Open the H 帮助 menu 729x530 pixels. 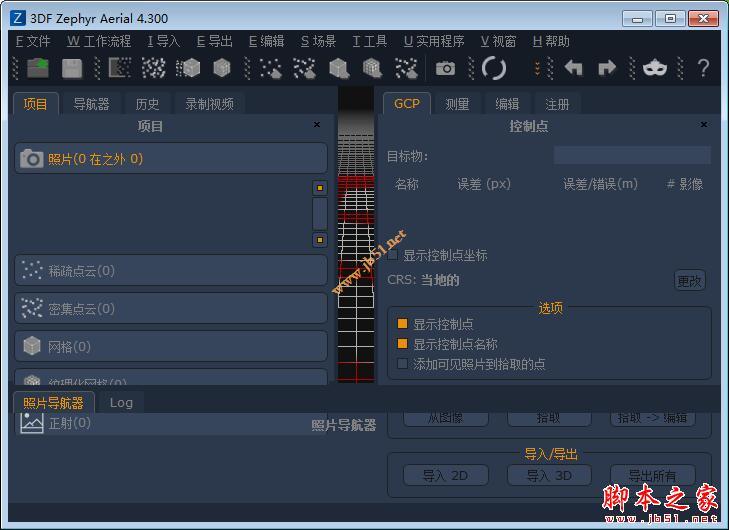tap(551, 41)
